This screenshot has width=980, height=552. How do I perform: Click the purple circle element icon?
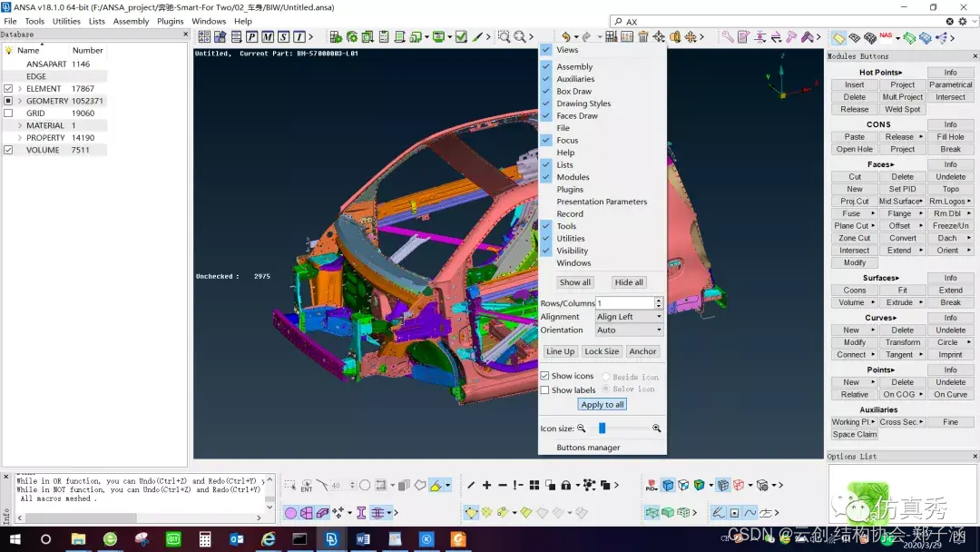point(290,513)
